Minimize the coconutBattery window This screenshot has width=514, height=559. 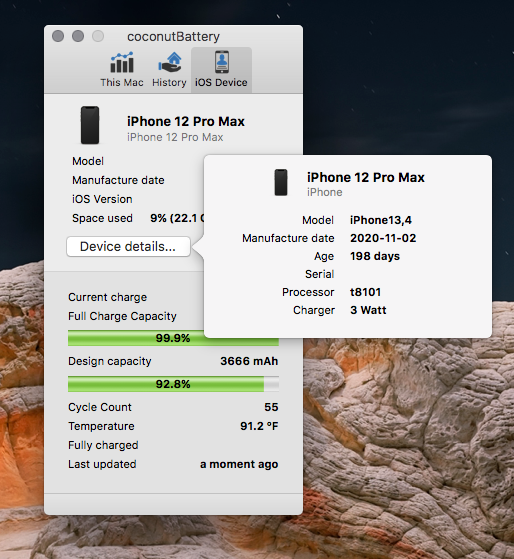tap(78, 36)
